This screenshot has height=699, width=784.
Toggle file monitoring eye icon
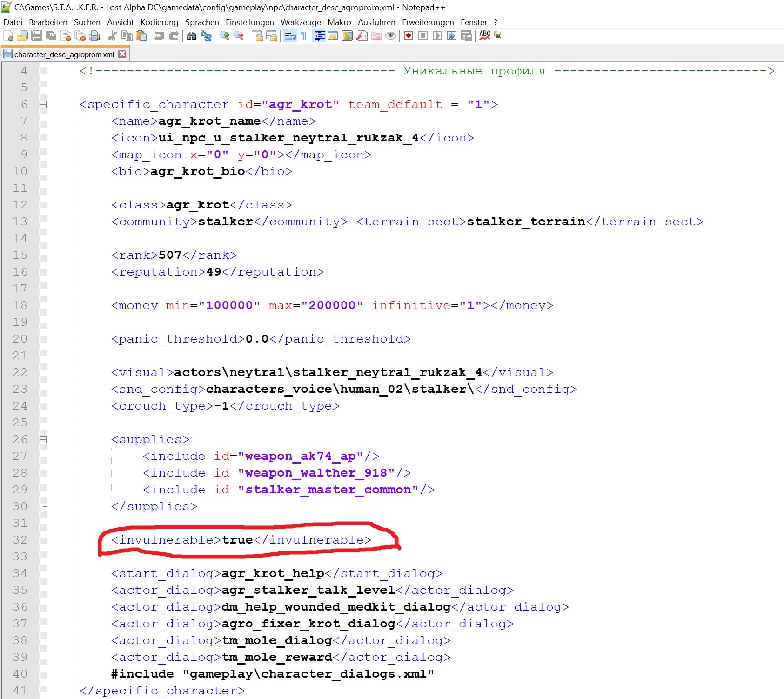[x=391, y=36]
